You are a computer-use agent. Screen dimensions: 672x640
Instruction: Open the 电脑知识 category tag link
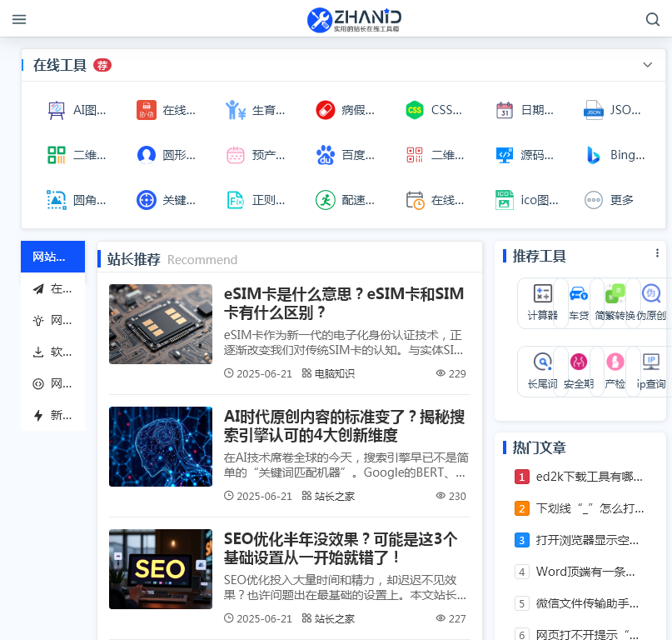tap(328, 373)
